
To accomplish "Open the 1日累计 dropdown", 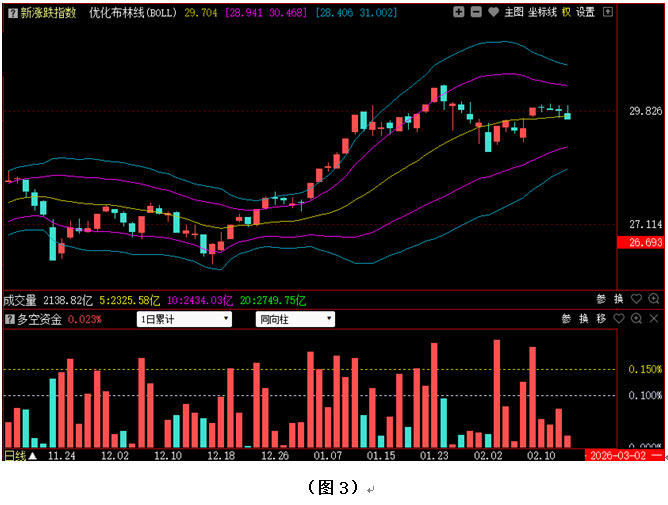I will (x=184, y=320).
